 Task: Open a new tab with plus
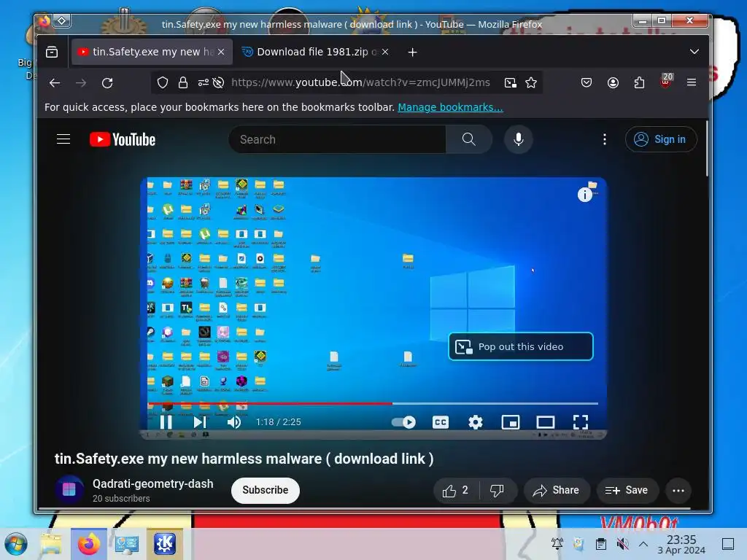pos(413,52)
